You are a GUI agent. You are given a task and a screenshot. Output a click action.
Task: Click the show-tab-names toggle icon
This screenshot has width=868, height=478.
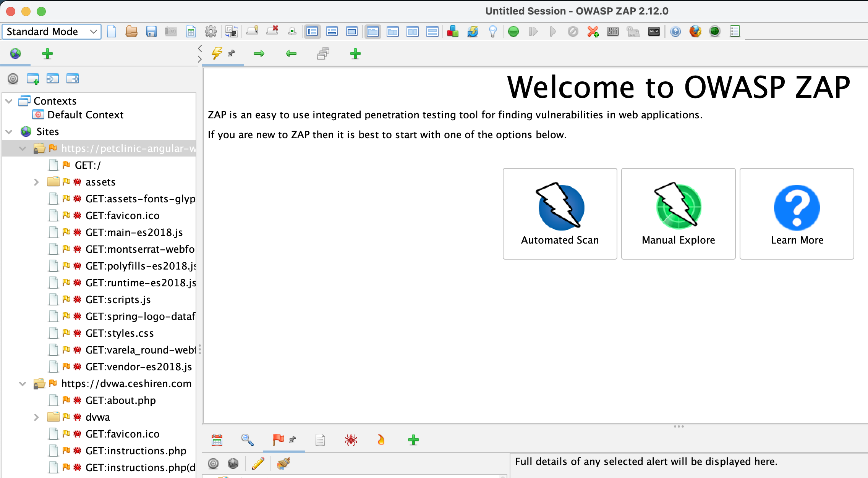tap(231, 32)
